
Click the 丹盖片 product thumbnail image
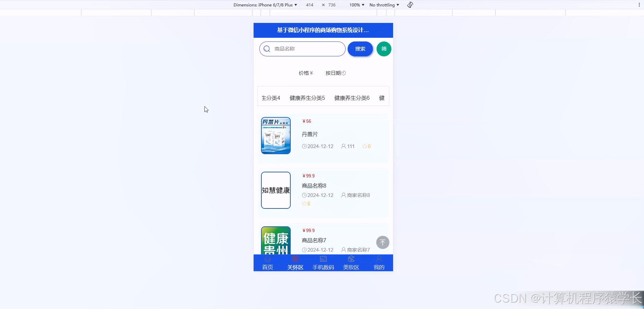click(x=276, y=135)
